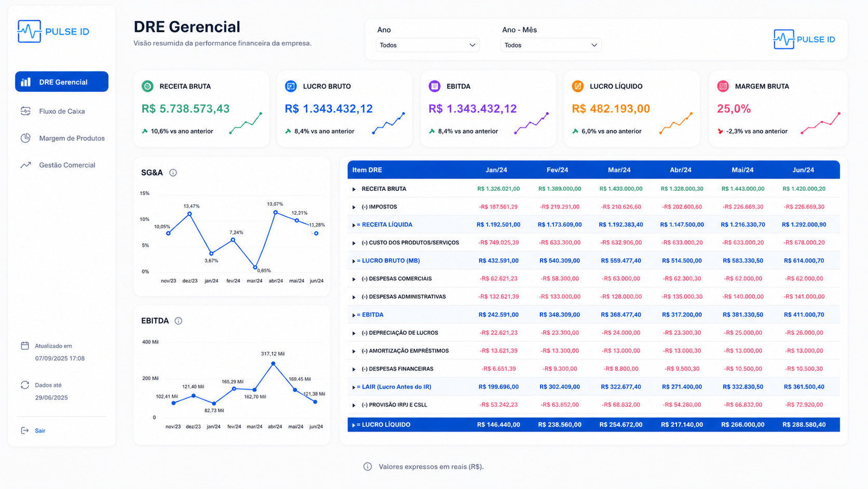Click the Abr/24 column header

coord(681,170)
